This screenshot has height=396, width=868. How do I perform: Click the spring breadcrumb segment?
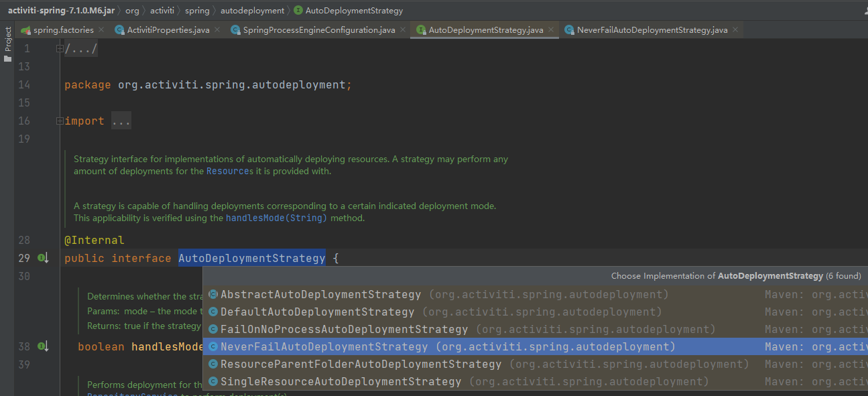click(197, 11)
